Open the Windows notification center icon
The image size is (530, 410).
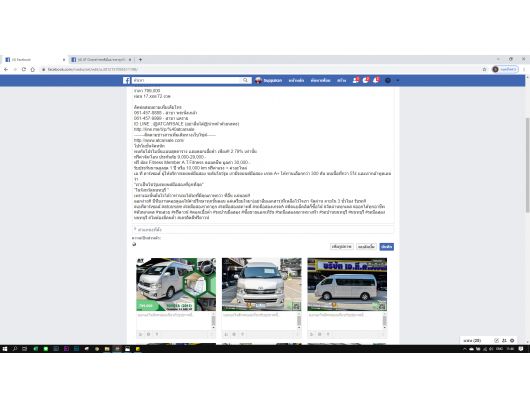tap(521, 349)
